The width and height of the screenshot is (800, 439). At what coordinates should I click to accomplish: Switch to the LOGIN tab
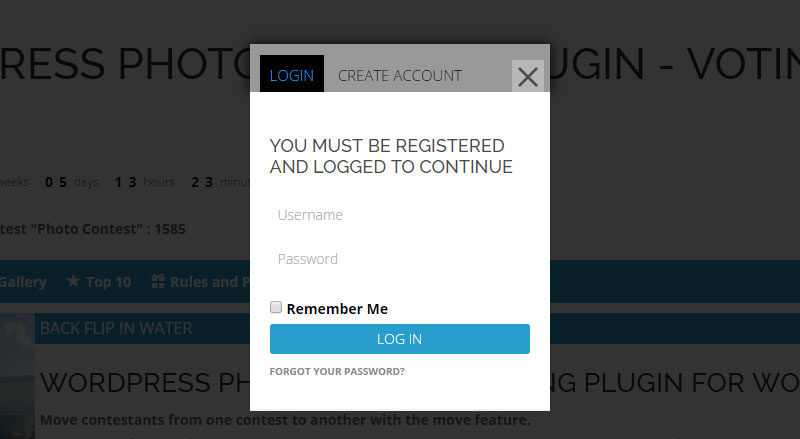[291, 75]
